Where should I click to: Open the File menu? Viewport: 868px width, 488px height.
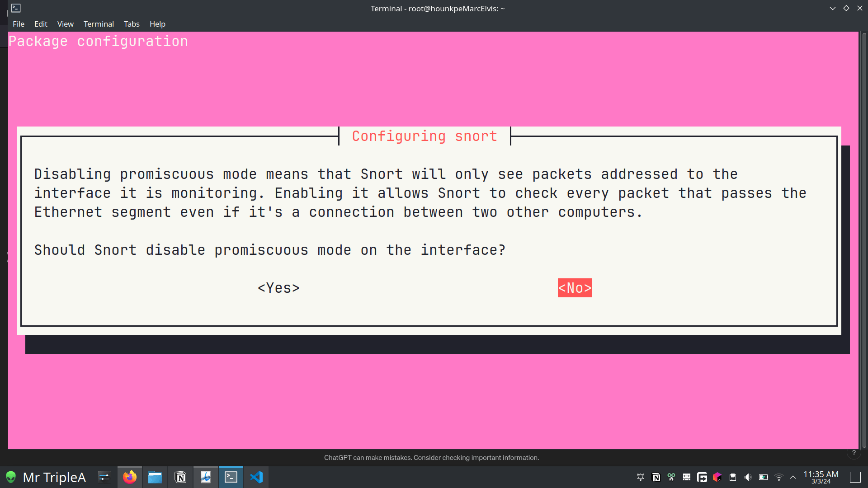[x=19, y=24]
